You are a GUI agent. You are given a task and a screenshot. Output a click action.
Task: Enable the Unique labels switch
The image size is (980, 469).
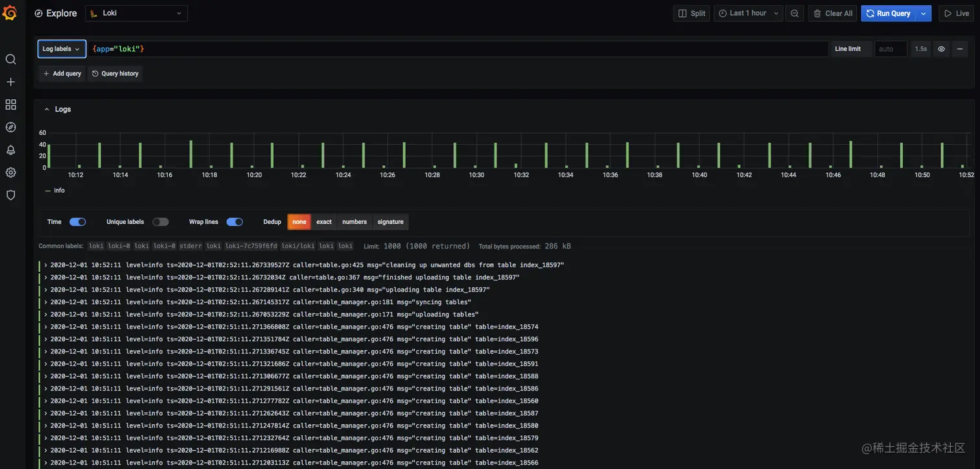click(x=161, y=222)
